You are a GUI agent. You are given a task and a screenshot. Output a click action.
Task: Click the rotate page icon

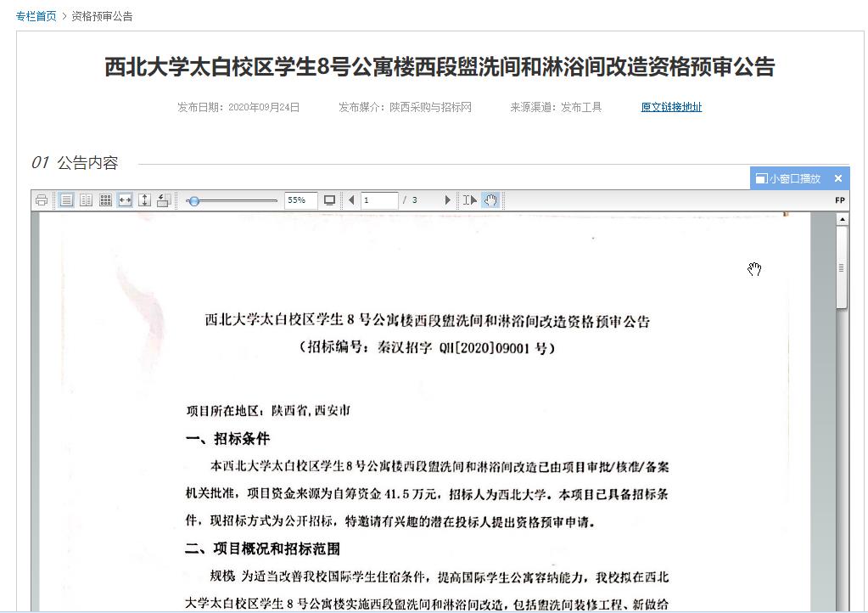pos(164,200)
